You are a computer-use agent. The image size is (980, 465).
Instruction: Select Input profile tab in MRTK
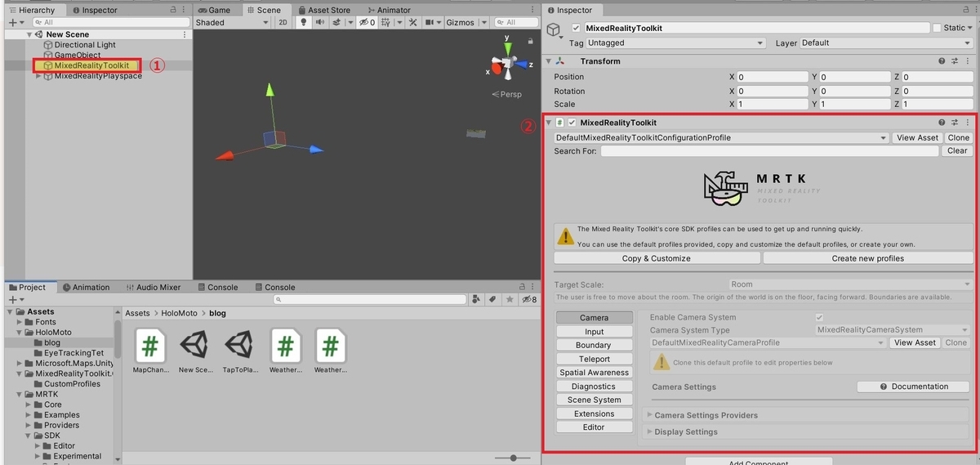595,331
